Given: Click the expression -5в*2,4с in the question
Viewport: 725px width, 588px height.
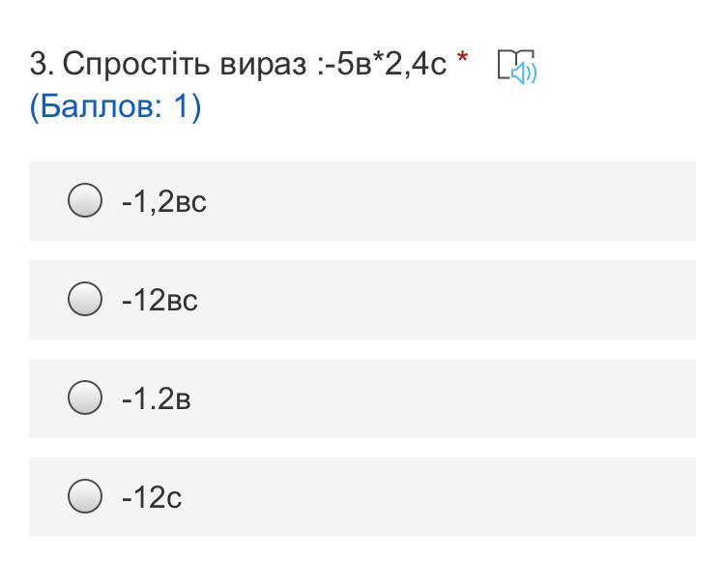Looking at the screenshot, I should [385, 64].
